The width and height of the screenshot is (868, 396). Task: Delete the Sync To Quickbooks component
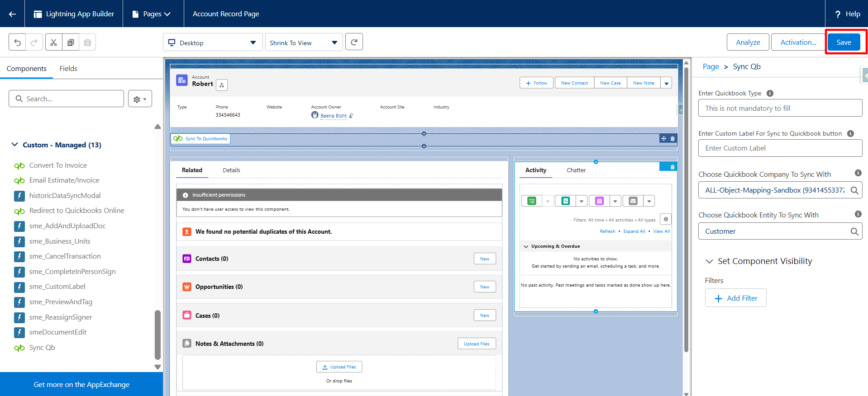click(x=672, y=139)
